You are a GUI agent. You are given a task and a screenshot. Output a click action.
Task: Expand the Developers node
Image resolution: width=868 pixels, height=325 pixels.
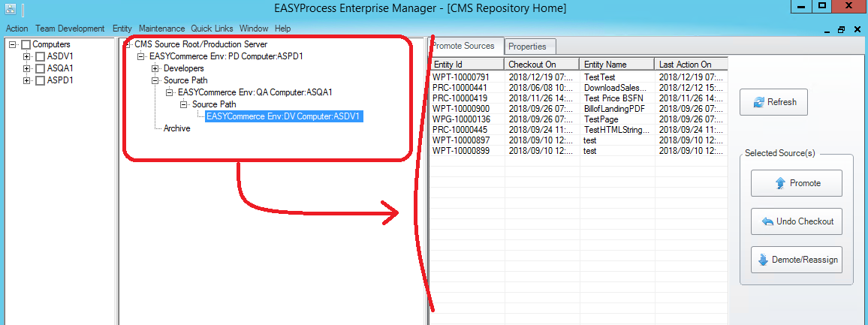155,68
